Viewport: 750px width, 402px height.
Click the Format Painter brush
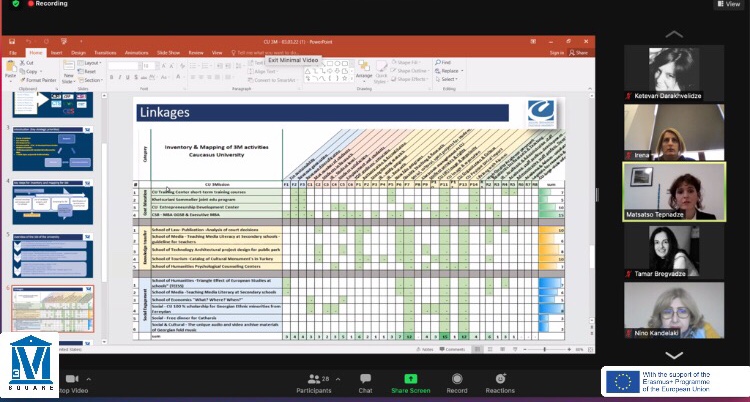[x=38, y=80]
